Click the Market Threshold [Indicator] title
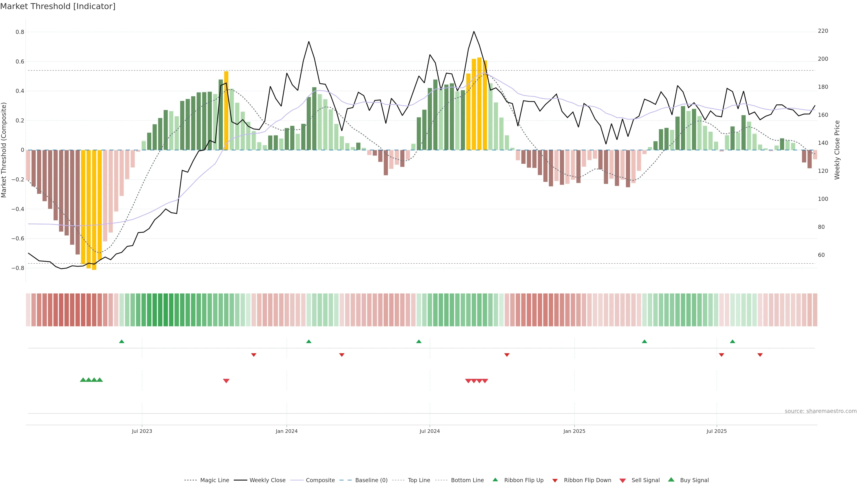 click(58, 6)
